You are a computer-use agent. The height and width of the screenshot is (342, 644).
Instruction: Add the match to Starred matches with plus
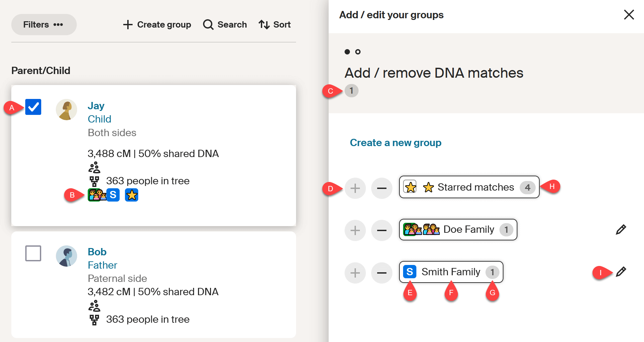point(355,188)
